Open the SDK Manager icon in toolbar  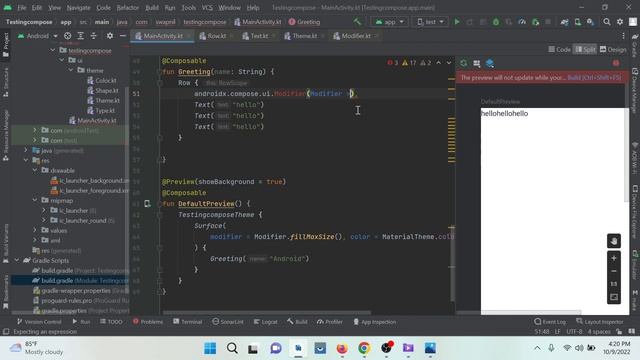click(x=590, y=22)
